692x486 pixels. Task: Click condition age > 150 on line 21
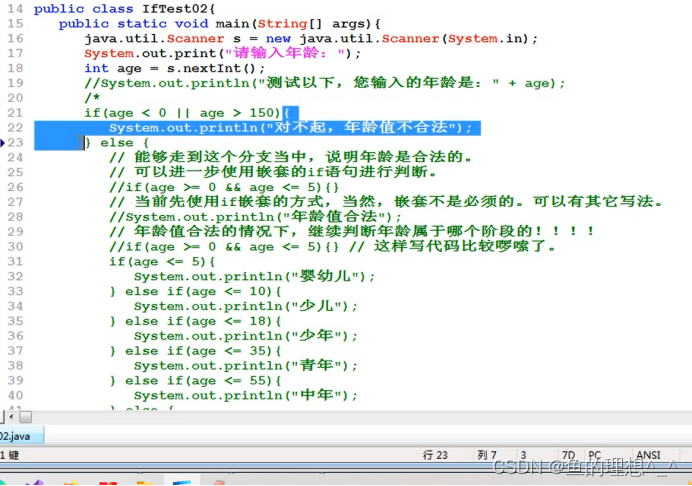(239, 113)
